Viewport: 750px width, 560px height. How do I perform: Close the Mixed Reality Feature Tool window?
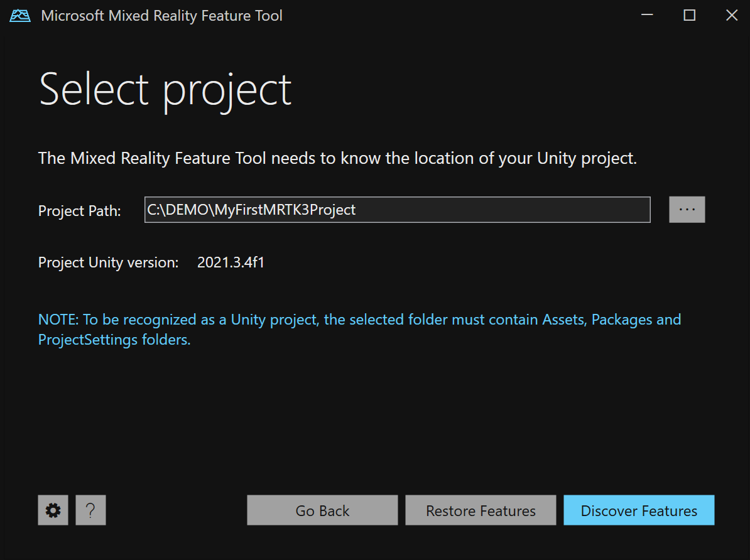pos(731,15)
